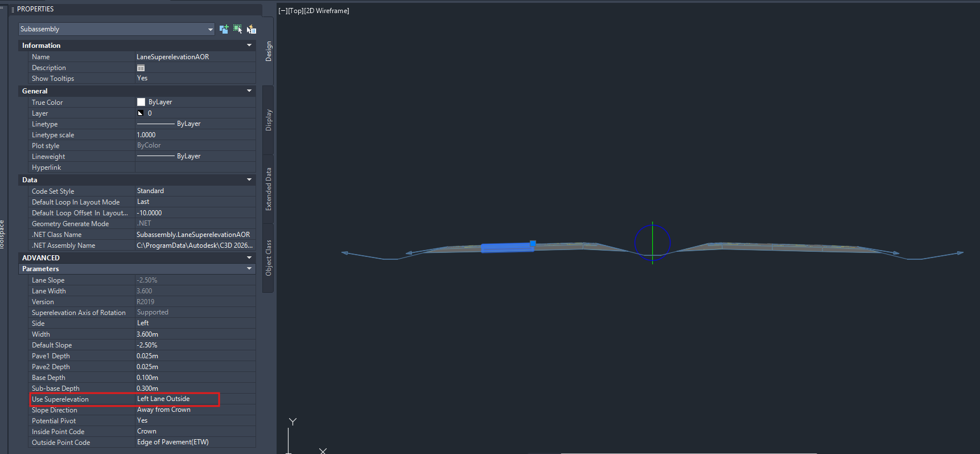Collapse the Parameters section
This screenshot has width=980, height=454.
(x=249, y=269)
